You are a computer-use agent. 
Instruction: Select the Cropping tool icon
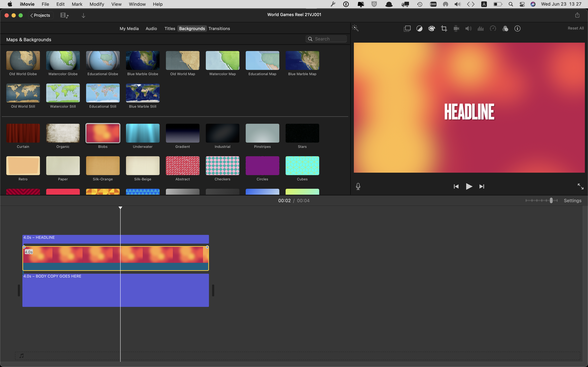coord(444,29)
